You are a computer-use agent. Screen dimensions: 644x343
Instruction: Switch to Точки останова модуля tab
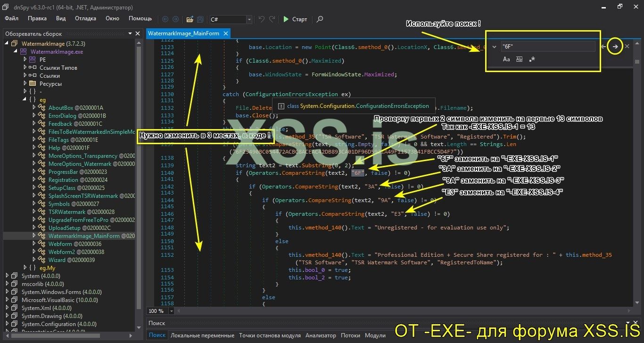tap(270, 335)
